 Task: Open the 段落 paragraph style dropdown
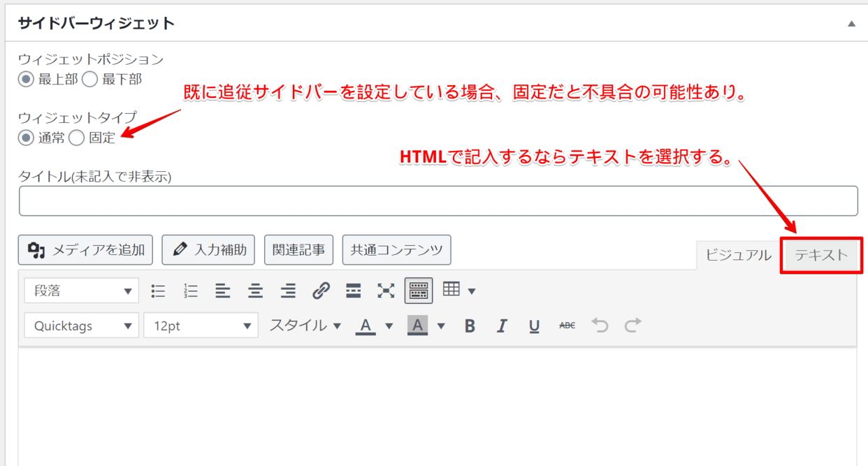coord(81,290)
